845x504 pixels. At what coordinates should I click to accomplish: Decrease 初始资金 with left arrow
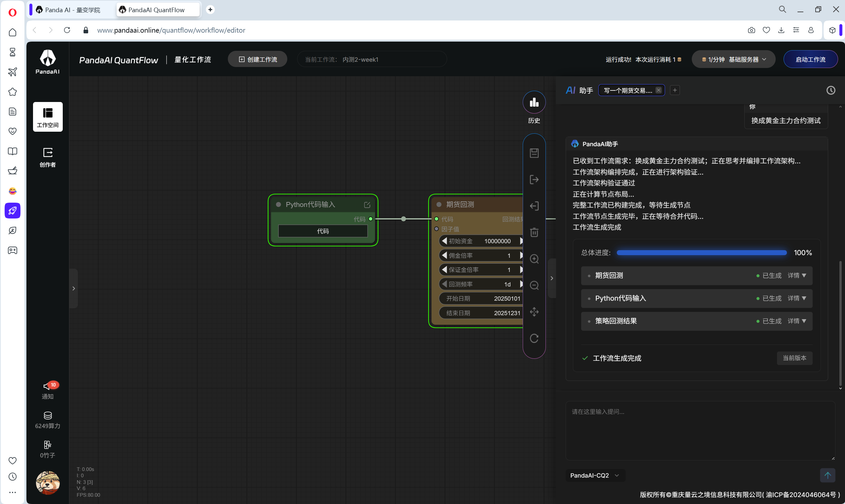[x=444, y=241]
